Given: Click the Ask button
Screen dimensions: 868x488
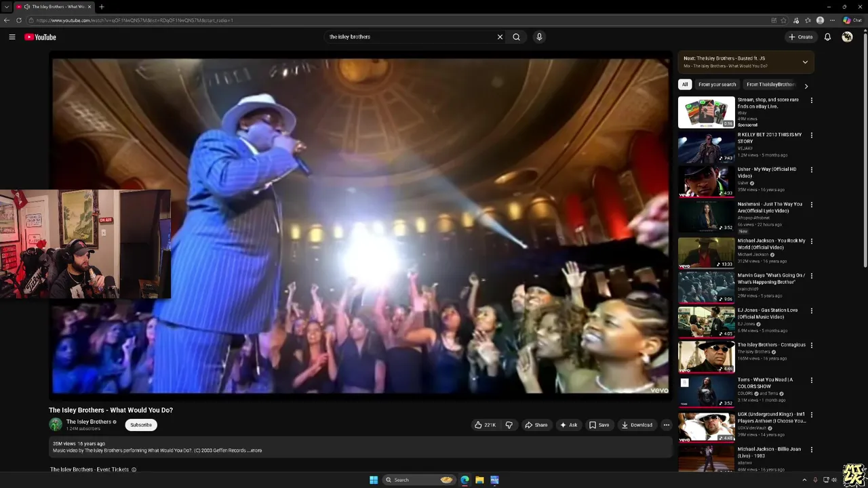Looking at the screenshot, I should [568, 425].
